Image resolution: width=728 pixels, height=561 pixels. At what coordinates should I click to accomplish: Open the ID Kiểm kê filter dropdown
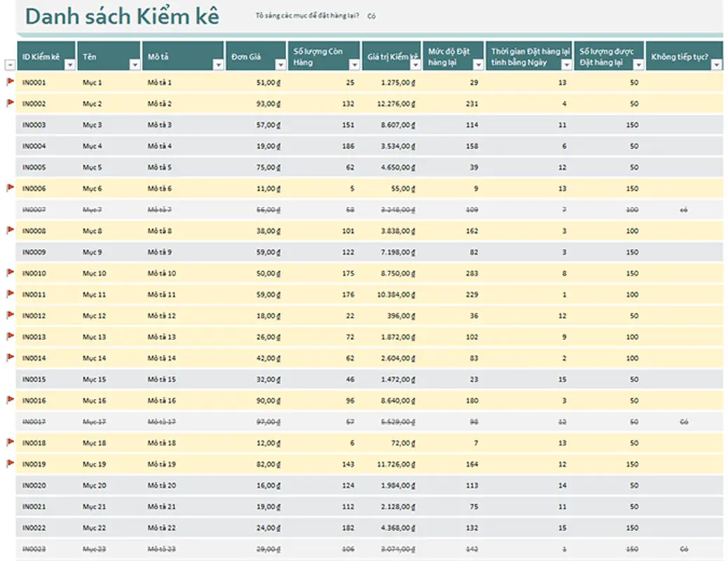pos(69,65)
